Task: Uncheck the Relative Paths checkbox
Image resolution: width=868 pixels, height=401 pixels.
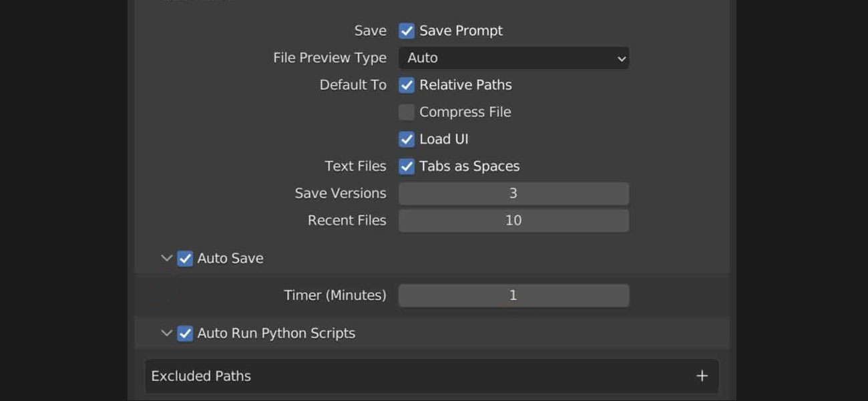Action: pos(407,86)
